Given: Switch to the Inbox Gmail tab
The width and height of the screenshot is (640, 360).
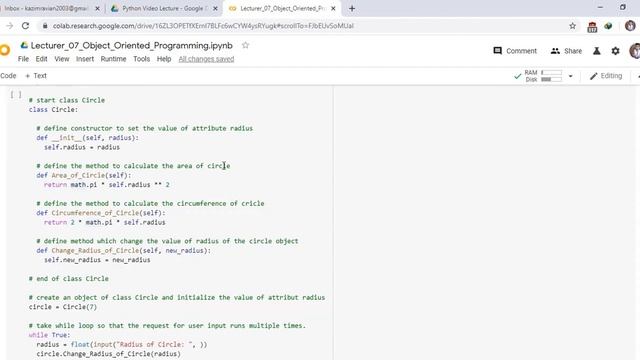Looking at the screenshot, I should coord(46,8).
